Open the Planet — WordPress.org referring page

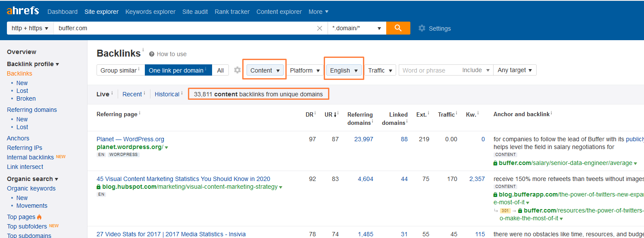pos(130,139)
